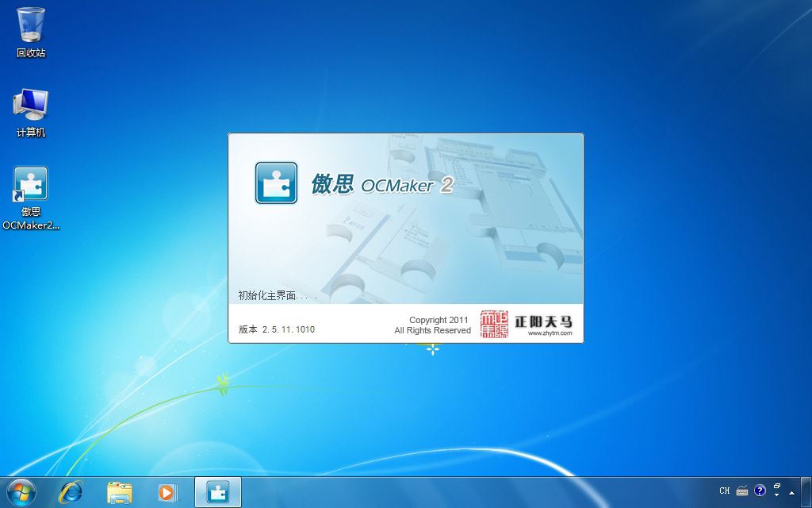
Task: Open the Recycle Bin desktop icon
Action: [x=31, y=32]
